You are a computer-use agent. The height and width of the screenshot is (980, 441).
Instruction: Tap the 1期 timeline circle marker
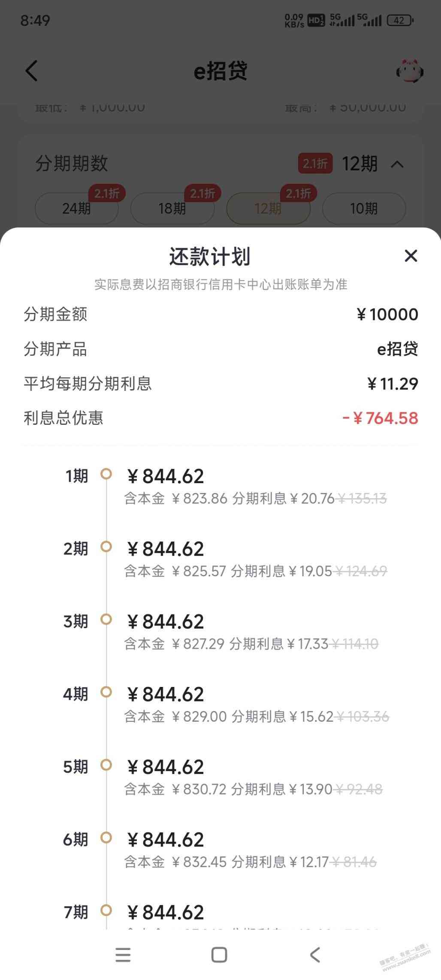click(x=106, y=474)
